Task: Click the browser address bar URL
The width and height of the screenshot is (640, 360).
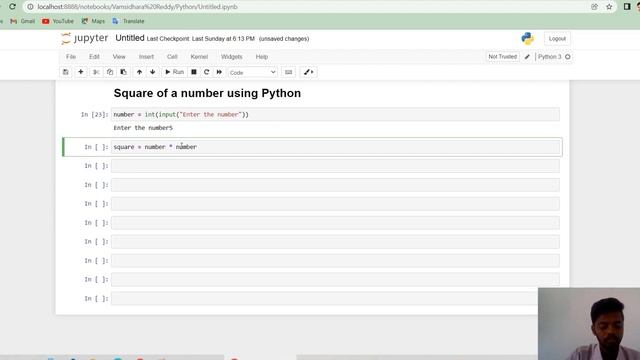Action: coord(137,7)
